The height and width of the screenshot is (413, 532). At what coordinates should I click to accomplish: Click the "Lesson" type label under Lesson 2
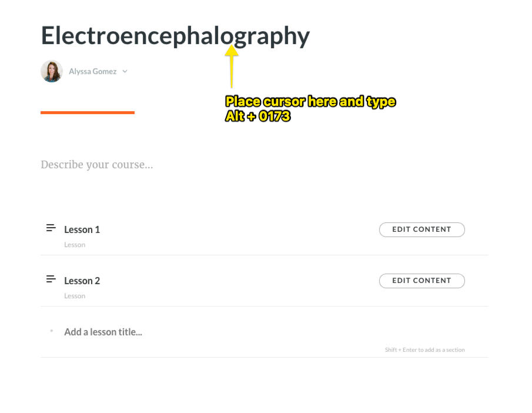tap(75, 296)
